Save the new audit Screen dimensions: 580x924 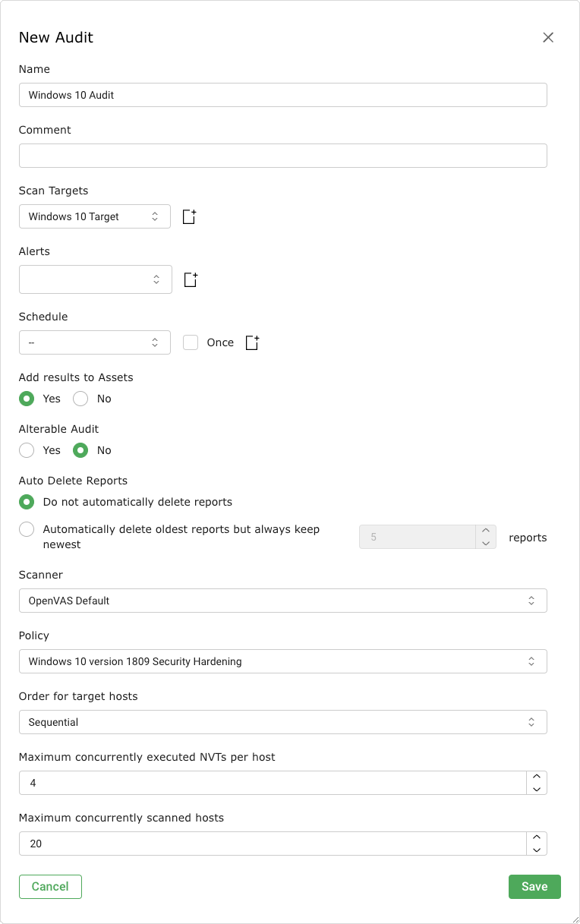(534, 887)
